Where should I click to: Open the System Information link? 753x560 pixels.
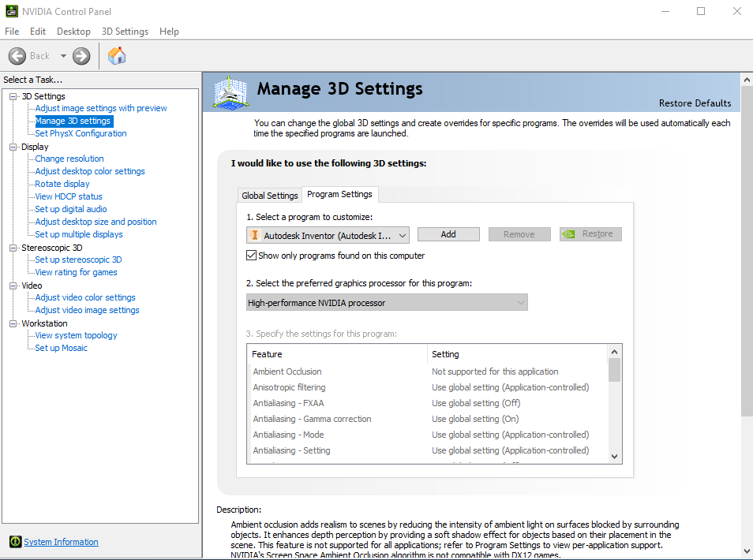coord(61,542)
